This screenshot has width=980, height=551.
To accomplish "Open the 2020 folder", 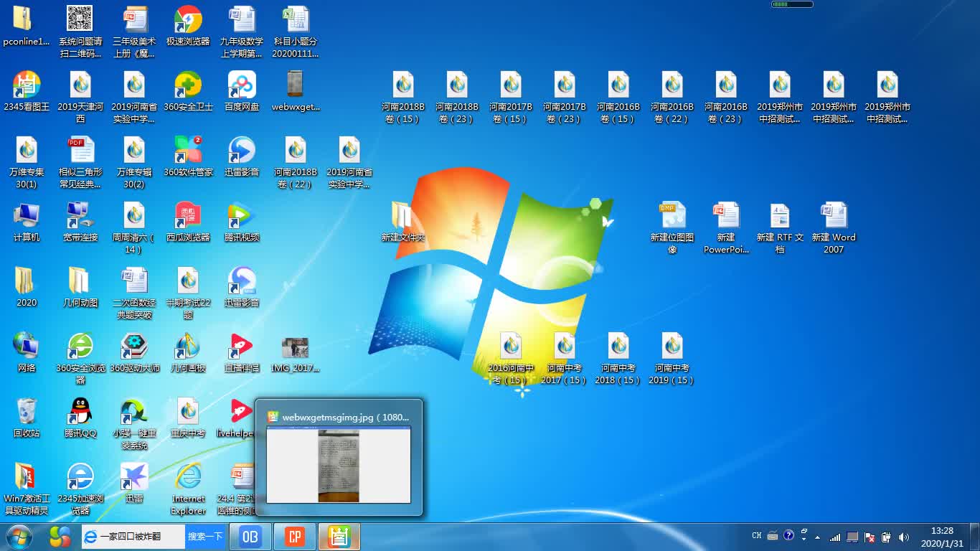I will [x=27, y=287].
